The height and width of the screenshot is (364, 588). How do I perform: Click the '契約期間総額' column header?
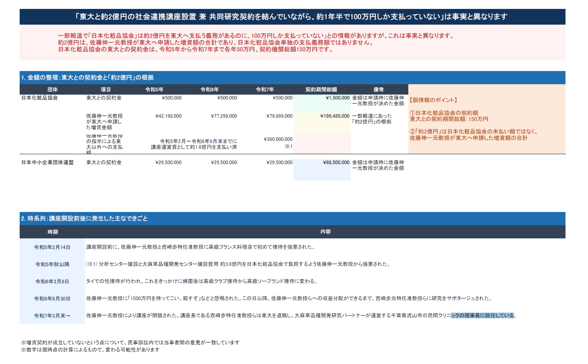click(322, 90)
